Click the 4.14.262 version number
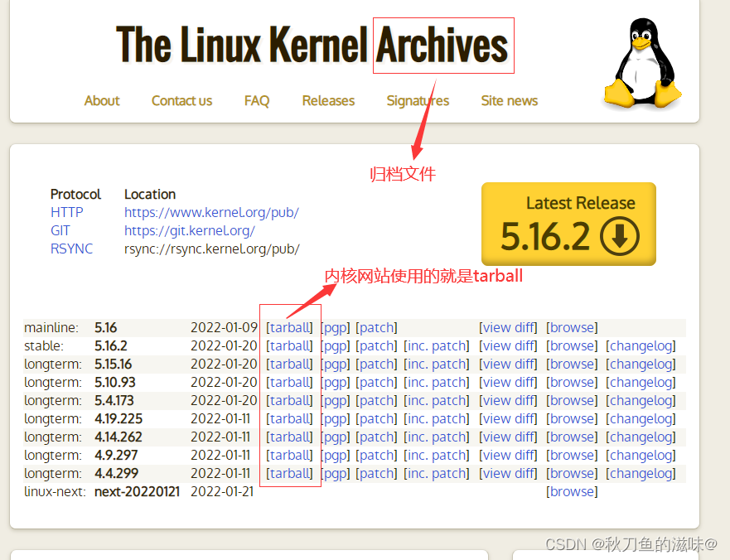 (118, 437)
